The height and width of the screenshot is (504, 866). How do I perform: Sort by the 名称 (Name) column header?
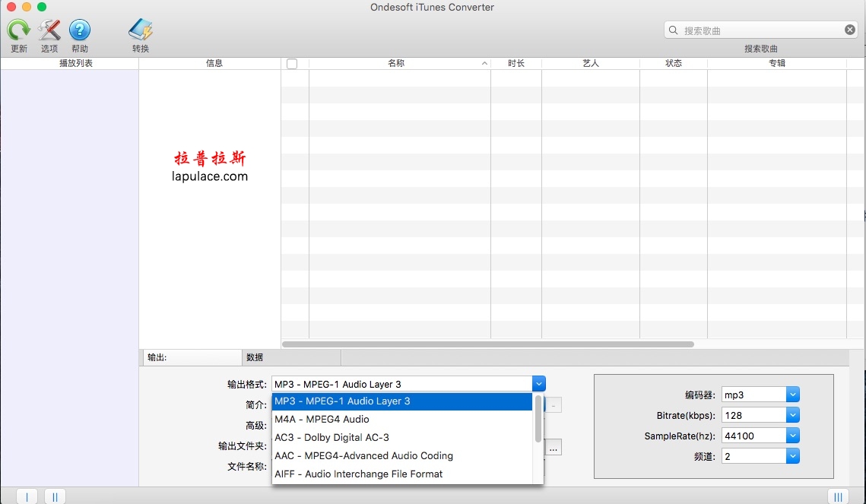coord(399,64)
